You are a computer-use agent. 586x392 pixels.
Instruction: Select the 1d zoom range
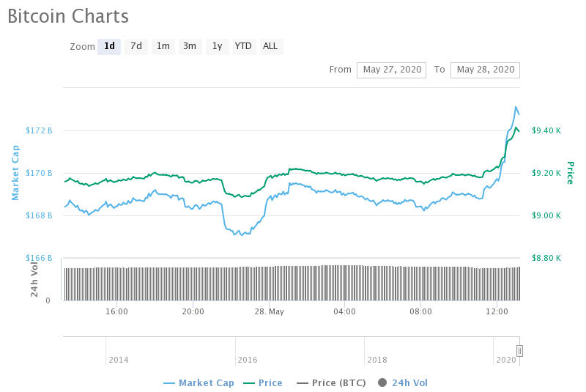tap(109, 46)
